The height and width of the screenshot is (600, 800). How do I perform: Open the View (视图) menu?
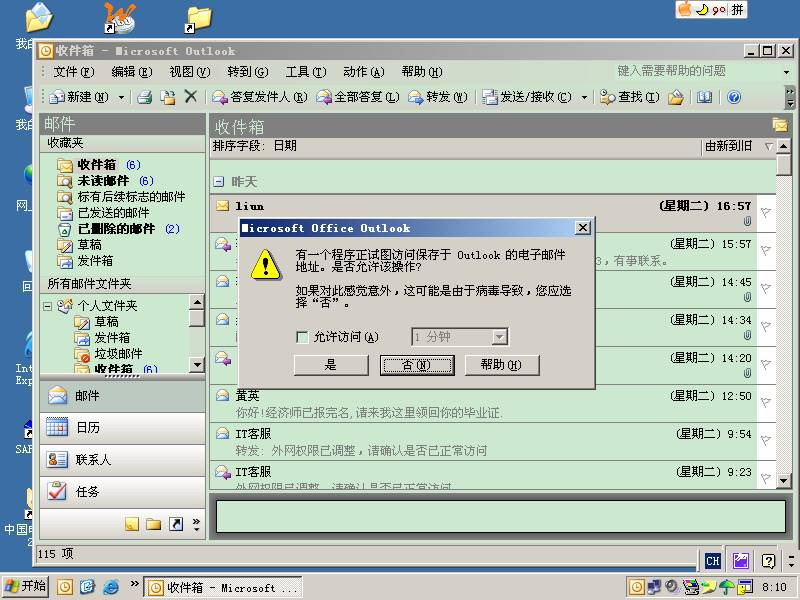190,72
